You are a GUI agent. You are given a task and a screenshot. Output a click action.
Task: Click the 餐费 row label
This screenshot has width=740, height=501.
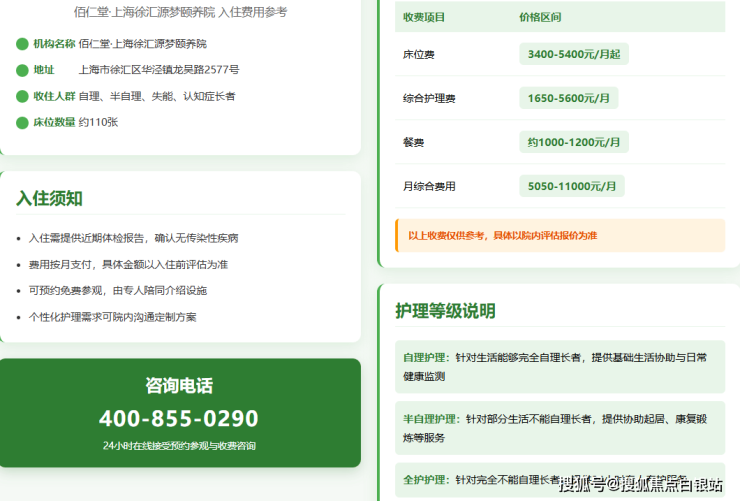(x=413, y=142)
